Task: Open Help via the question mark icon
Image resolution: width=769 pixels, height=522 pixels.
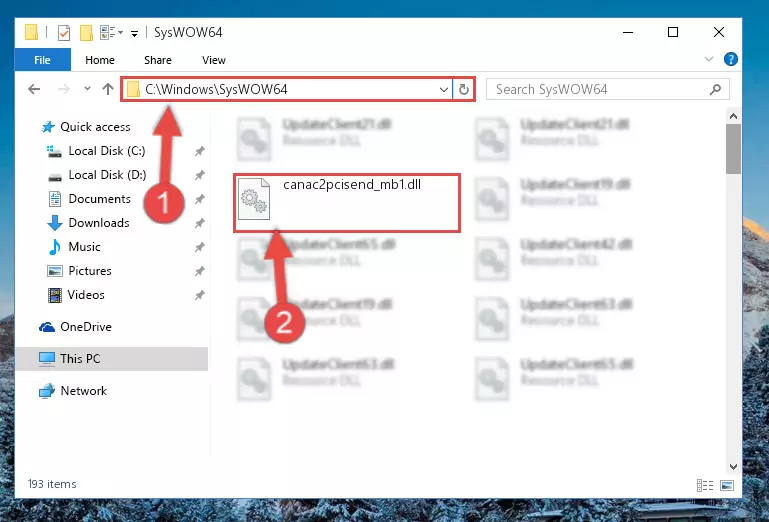Action: (730, 59)
